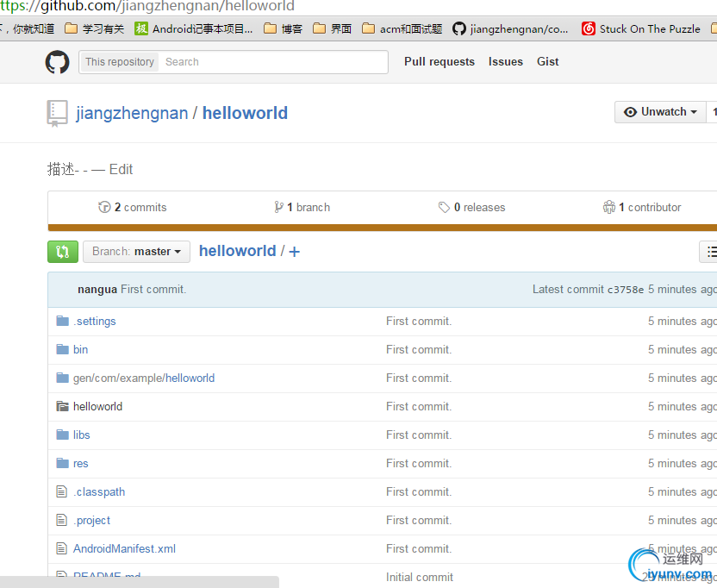Click the helloworld breadcrumb path link
Image resolution: width=717 pixels, height=588 pixels.
(237, 251)
